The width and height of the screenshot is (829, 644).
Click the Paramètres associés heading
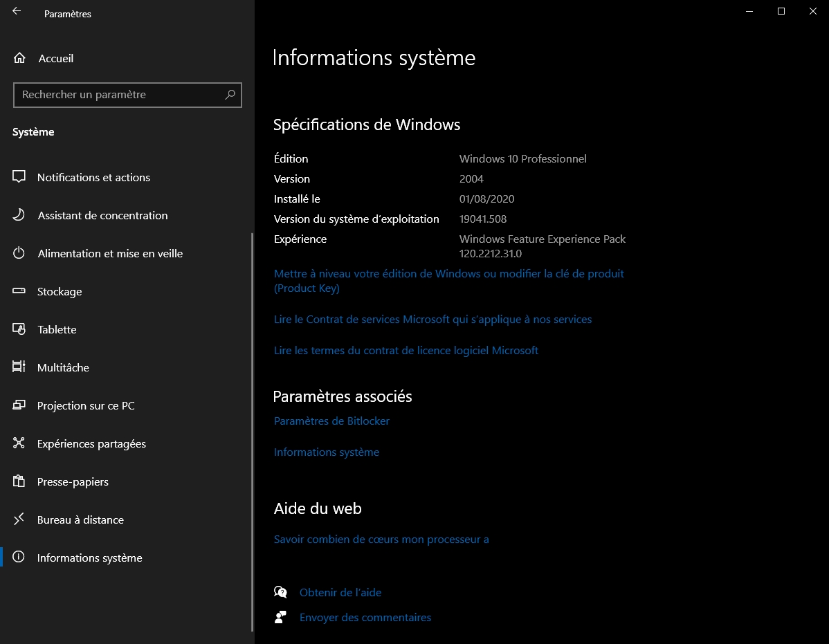tap(342, 397)
